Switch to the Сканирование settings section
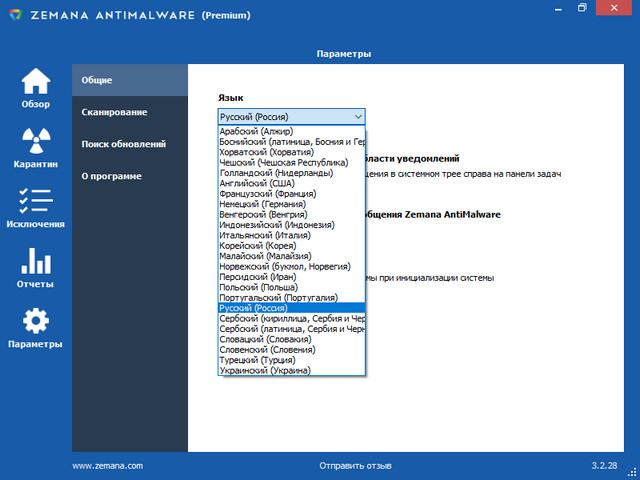Screen dimensions: 640x480 click(115, 112)
